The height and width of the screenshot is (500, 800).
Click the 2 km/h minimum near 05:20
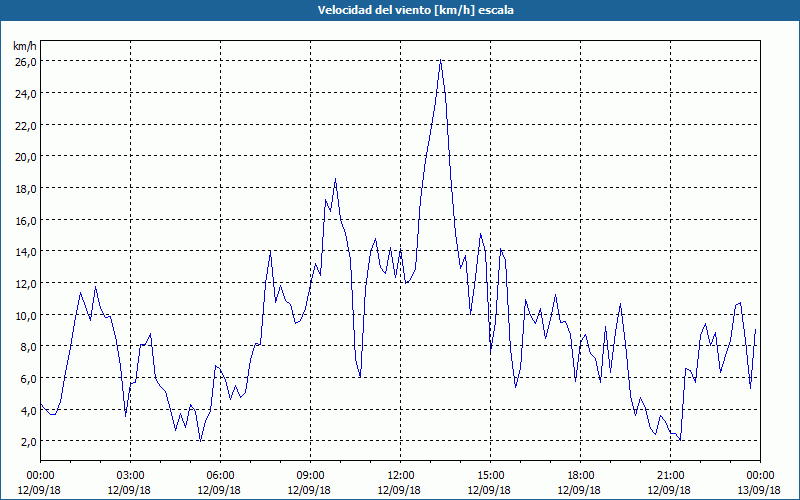[x=201, y=441]
